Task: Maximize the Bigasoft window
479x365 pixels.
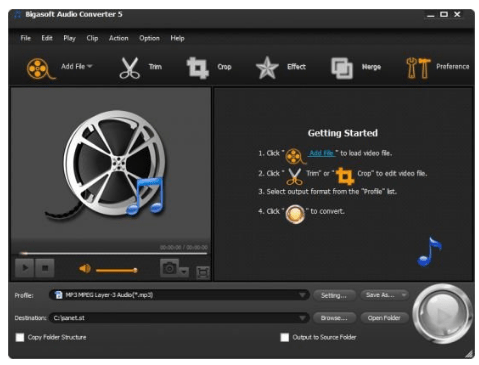Action: coord(444,14)
